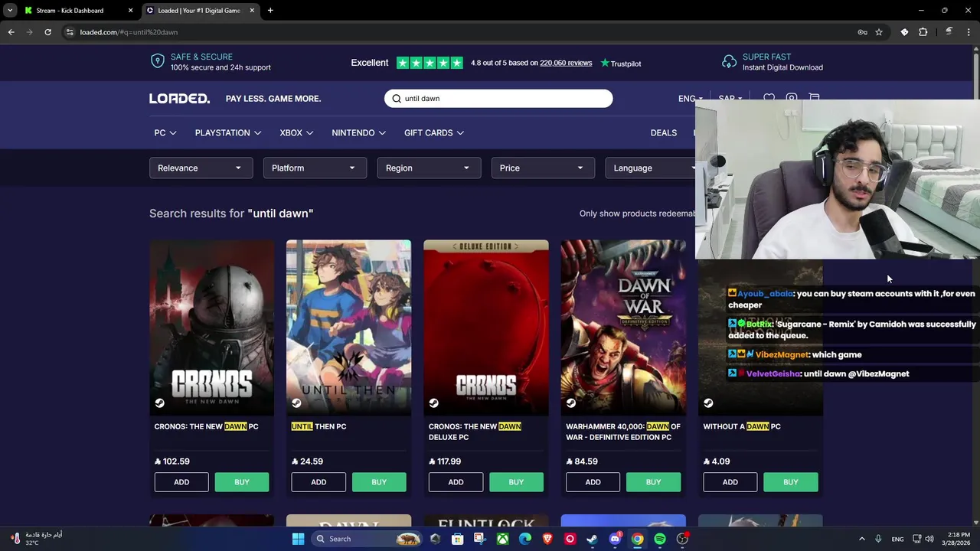
Task: Add Cronos: The New Dawn PC to cart
Action: 181,482
